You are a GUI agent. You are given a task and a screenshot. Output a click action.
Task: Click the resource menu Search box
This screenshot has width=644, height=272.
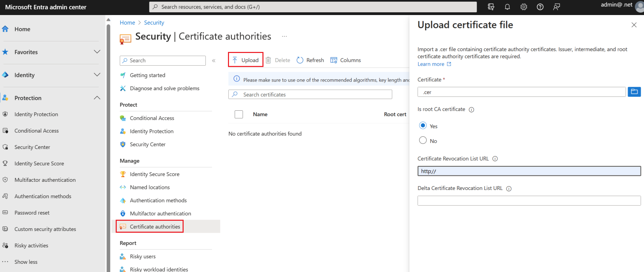click(163, 60)
